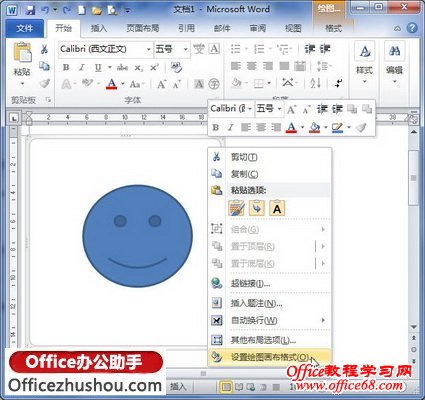Toggle Italic in the ribbon font group
This screenshot has width=425, height=400.
click(x=81, y=68)
